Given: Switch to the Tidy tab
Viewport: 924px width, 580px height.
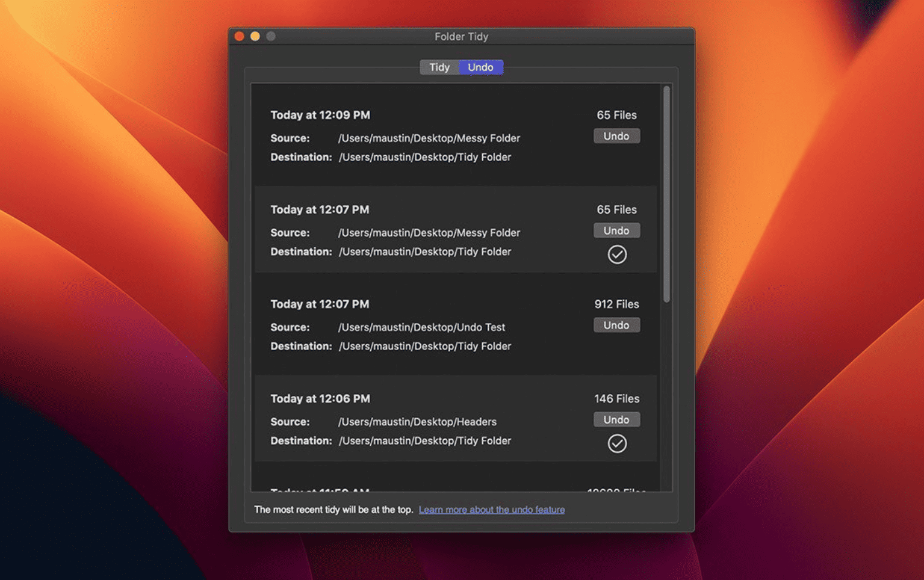Looking at the screenshot, I should 439,67.
